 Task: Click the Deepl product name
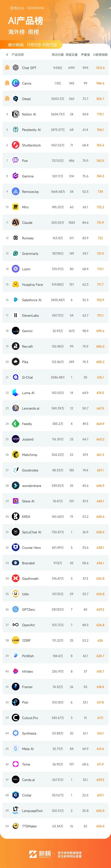(26, 99)
